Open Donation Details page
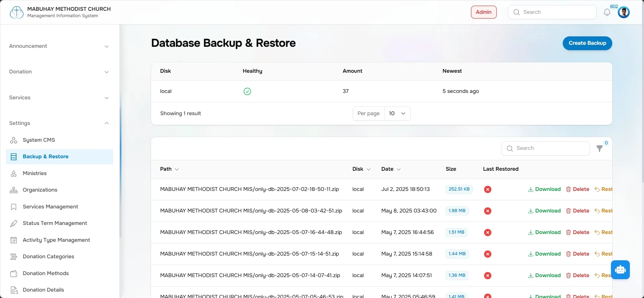This screenshot has height=298, width=644. point(59,290)
